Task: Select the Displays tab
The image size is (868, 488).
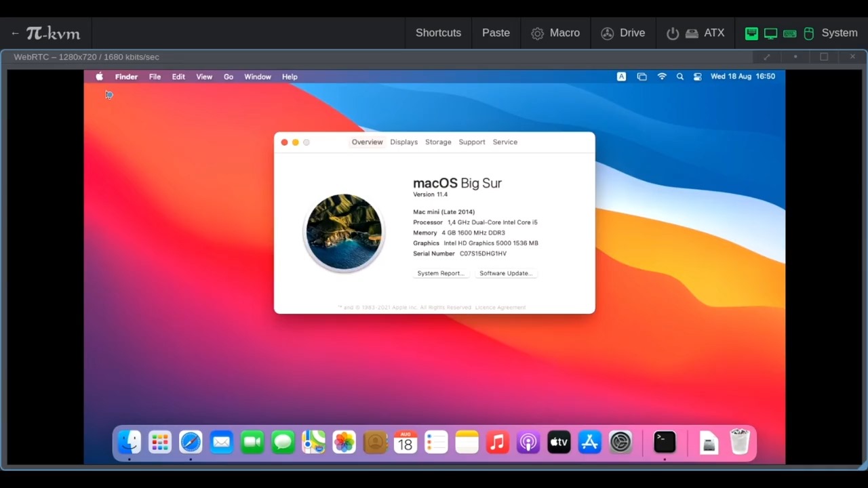Action: coord(403,142)
